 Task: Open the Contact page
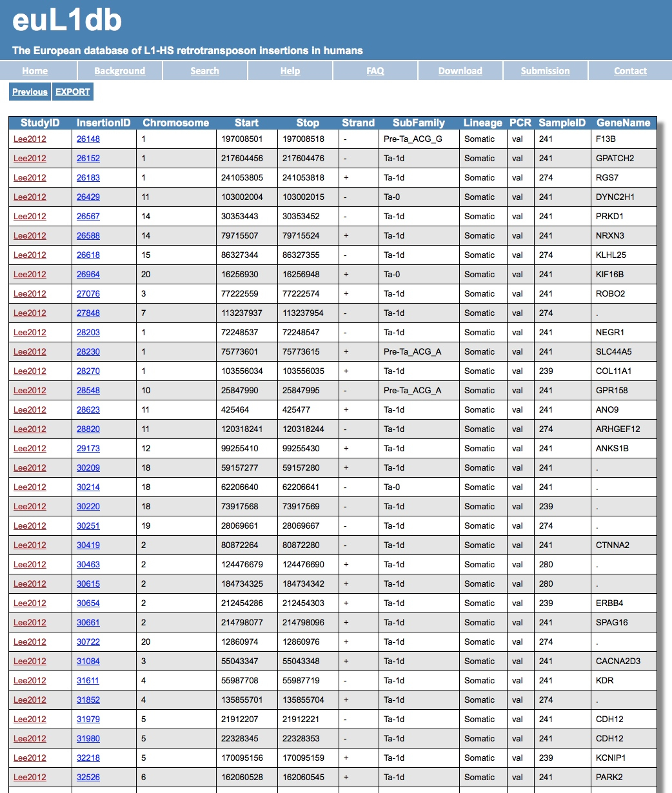point(630,71)
